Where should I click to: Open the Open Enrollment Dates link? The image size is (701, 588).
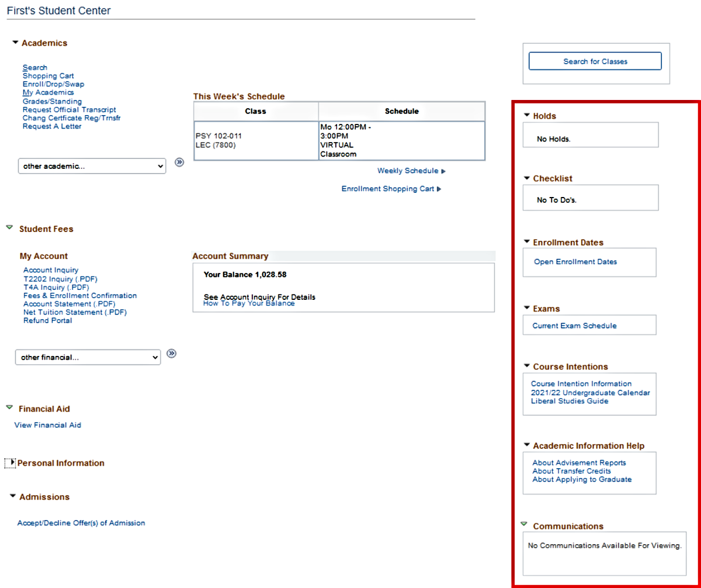pos(575,262)
